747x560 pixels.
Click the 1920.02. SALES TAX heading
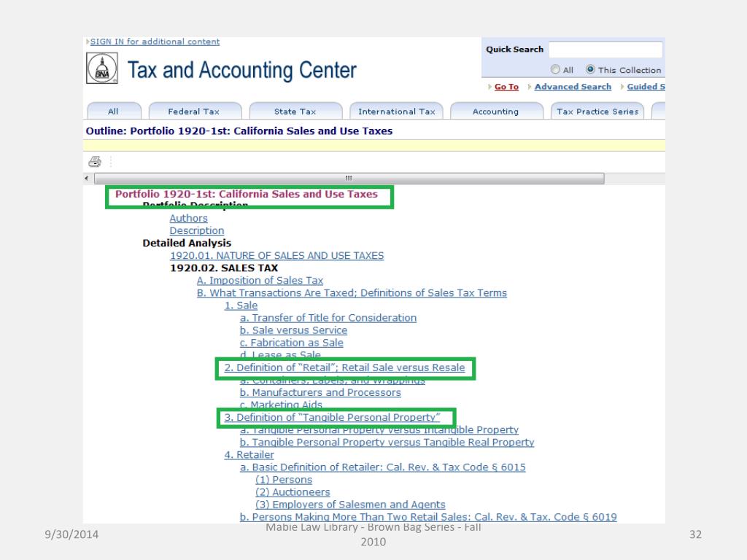(224, 268)
